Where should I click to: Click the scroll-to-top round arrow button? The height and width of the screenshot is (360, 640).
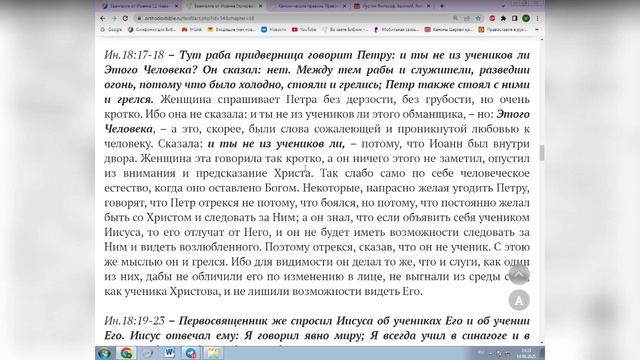(x=519, y=274)
